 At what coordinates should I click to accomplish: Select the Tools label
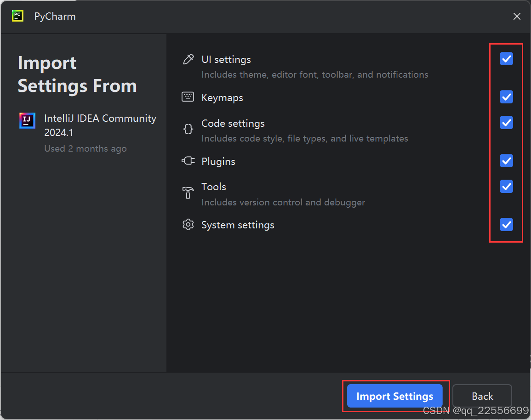(214, 187)
